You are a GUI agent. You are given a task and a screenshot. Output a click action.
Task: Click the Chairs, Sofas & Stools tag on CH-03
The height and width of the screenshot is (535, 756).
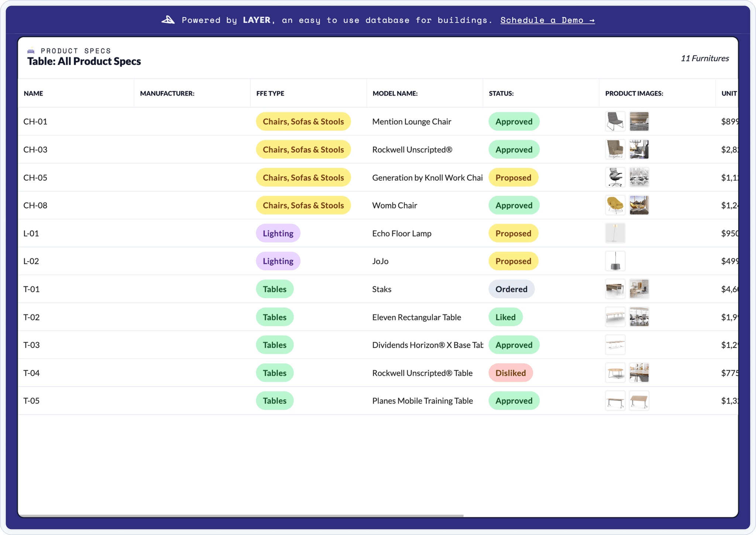pos(303,149)
